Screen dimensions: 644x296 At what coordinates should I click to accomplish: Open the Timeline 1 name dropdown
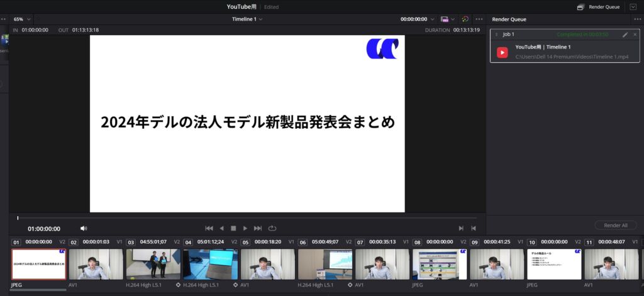[247, 19]
